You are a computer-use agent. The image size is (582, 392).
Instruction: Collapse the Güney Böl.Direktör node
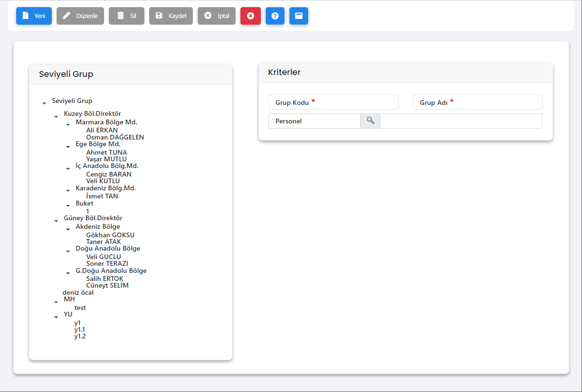pos(56,220)
